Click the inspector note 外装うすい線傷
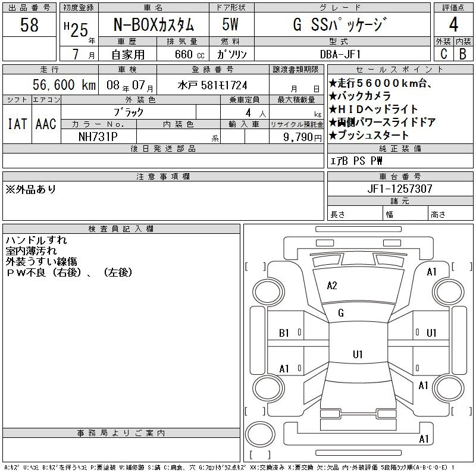 coord(41,261)
